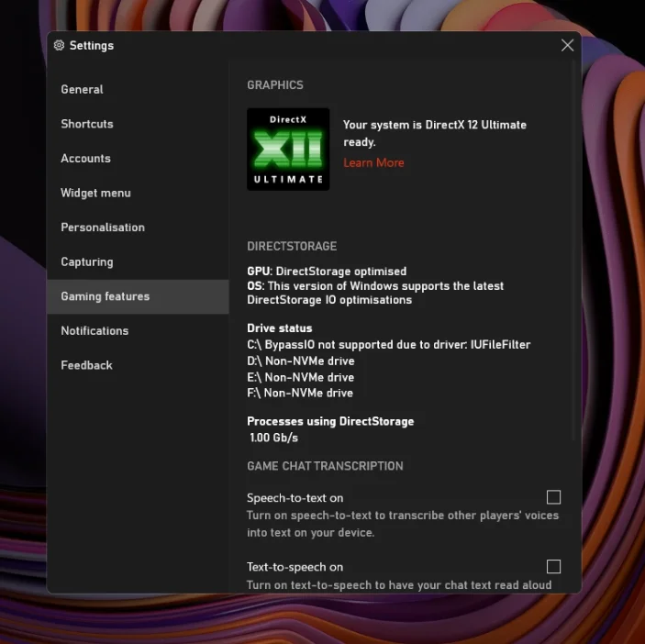Click the OS: Windows supports DirectStorage text
Screen dimensions: 645x644
[x=375, y=293]
